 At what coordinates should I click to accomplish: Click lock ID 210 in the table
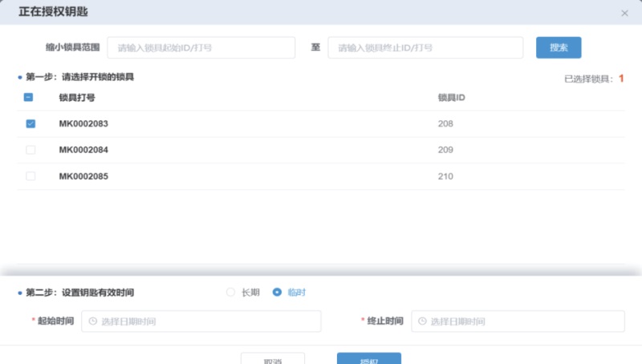pos(445,176)
